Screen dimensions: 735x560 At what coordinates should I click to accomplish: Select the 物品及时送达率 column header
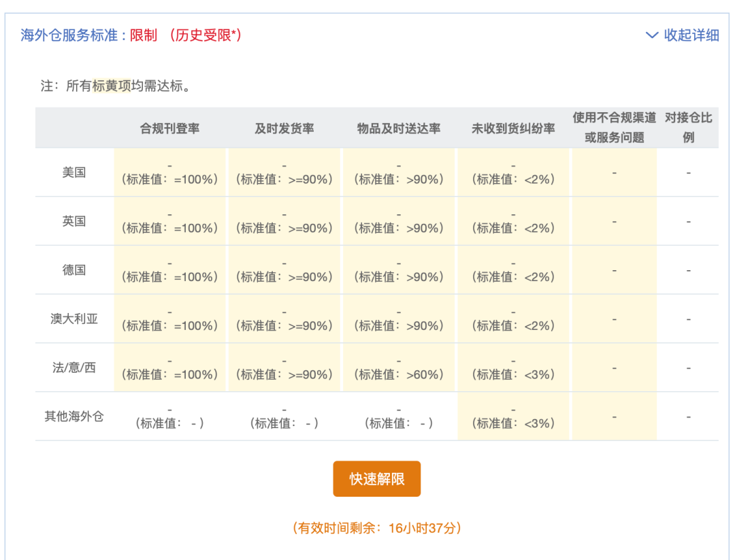(x=399, y=128)
